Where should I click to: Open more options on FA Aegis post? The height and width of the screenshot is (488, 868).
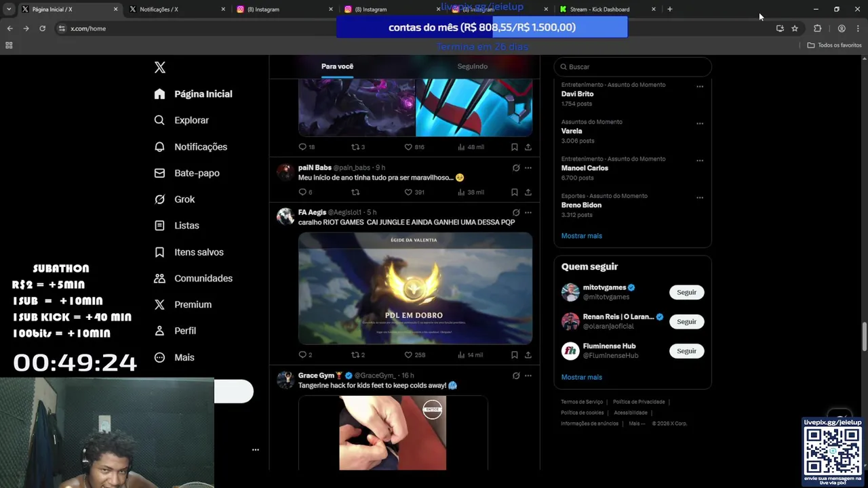[528, 212]
